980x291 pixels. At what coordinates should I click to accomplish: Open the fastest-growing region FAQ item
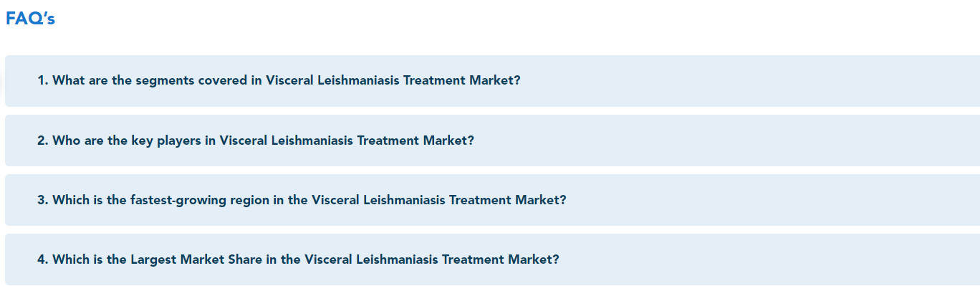click(x=492, y=200)
